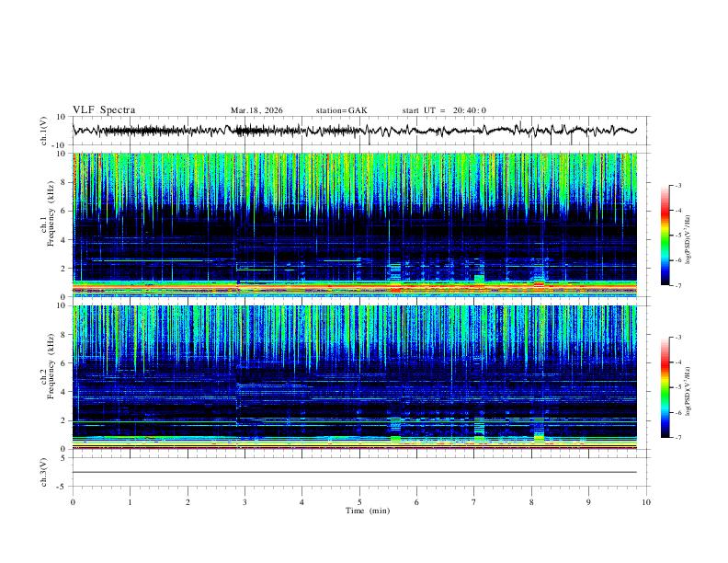
Task: Click the "start UT = 20:40:0" header text
Action: pyautogui.click(x=444, y=110)
